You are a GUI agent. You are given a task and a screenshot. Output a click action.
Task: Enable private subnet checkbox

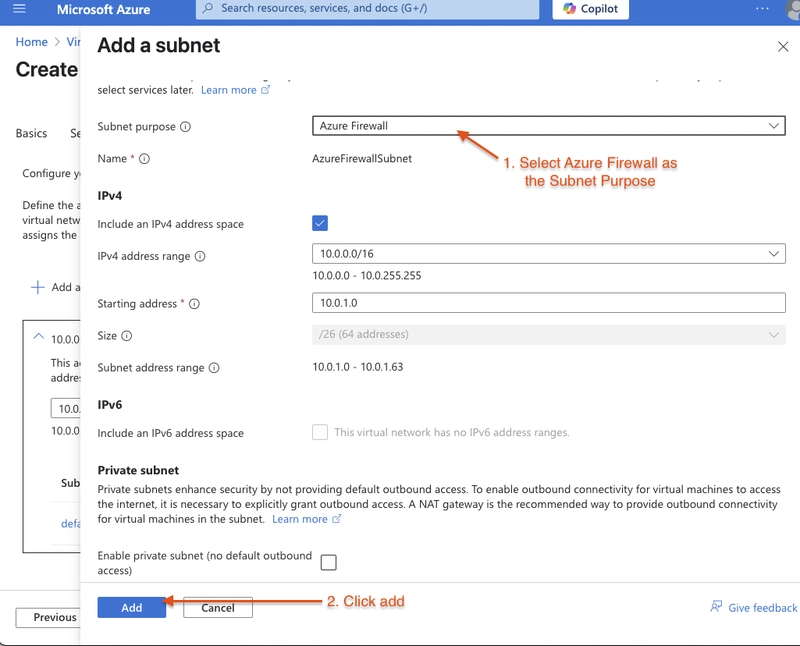[x=329, y=562]
